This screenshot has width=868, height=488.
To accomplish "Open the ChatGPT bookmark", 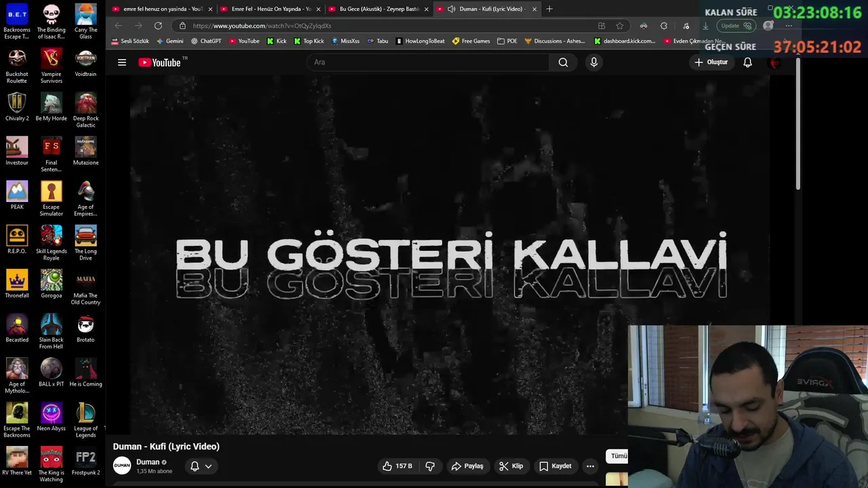I will point(206,41).
